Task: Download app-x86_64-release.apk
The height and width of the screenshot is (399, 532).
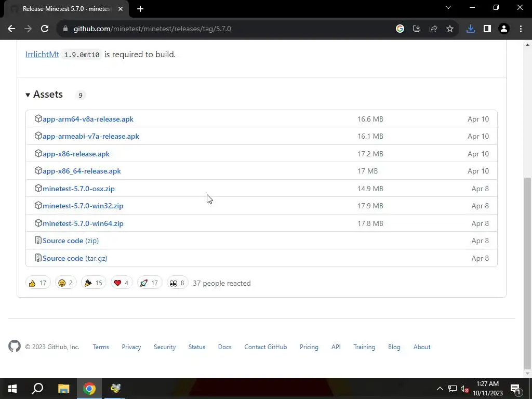Action: point(82,171)
